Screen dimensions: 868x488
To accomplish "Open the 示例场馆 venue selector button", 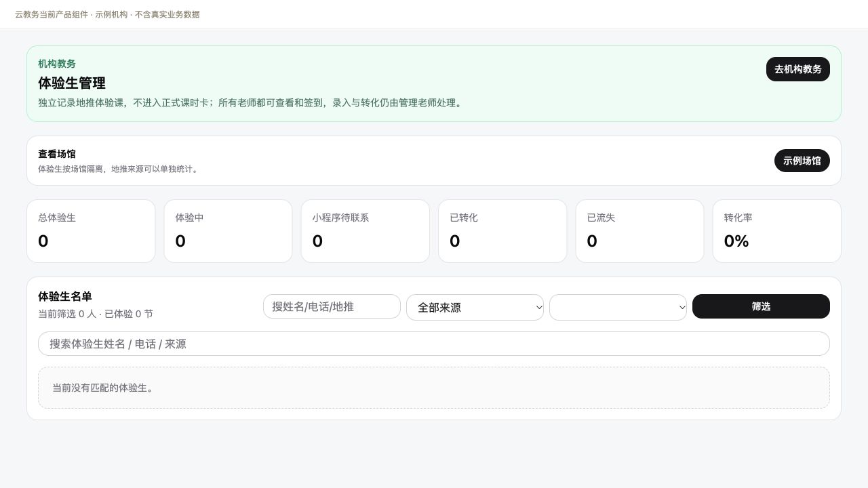I will (x=802, y=161).
